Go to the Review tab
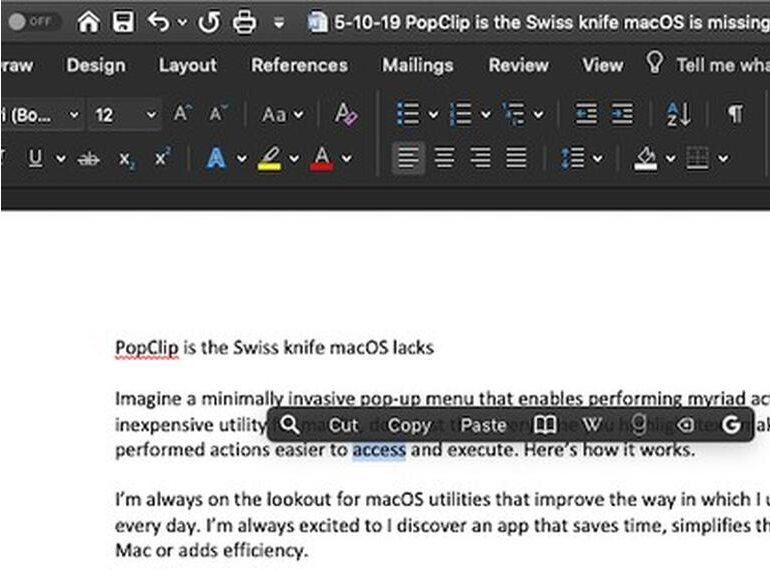The height and width of the screenshot is (570, 770). click(518, 65)
